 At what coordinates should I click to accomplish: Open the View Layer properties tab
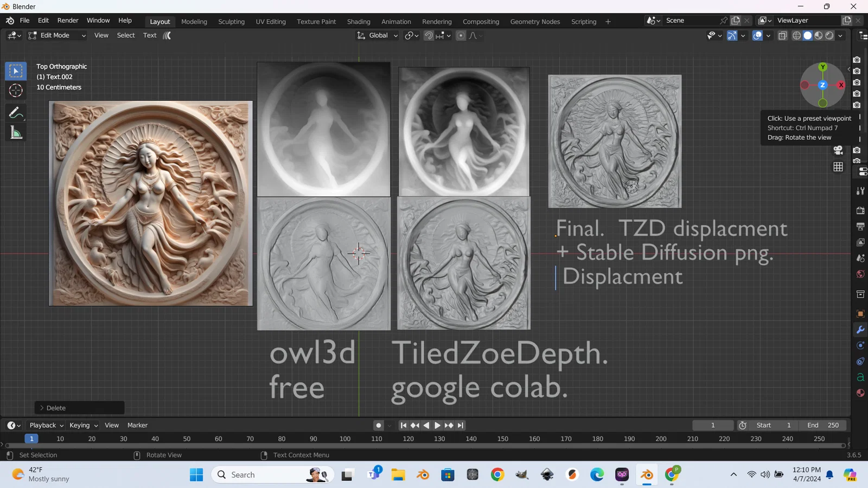(860, 242)
